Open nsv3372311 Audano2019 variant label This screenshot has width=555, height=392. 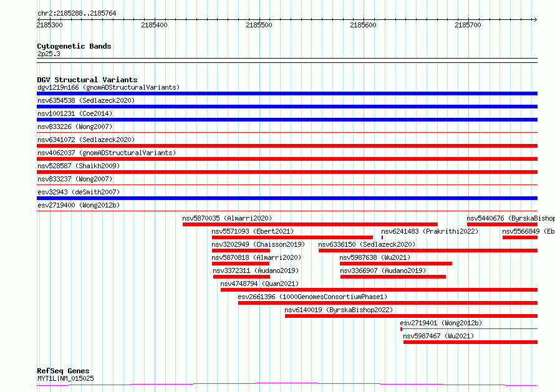point(256,270)
